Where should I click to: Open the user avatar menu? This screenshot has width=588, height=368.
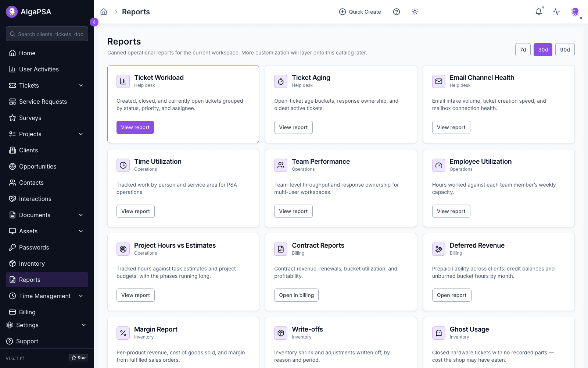click(x=575, y=12)
